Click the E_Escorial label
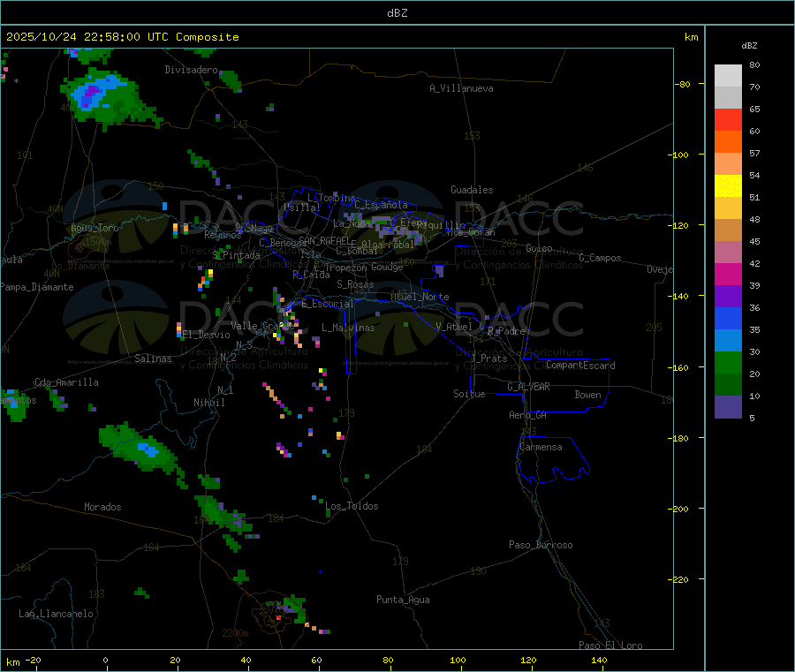795x672 pixels. coord(328,304)
